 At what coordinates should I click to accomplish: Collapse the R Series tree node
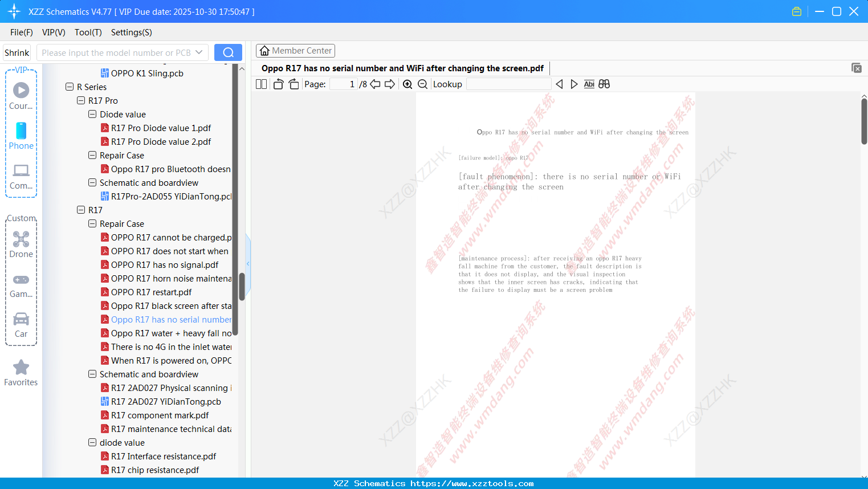tap(70, 87)
